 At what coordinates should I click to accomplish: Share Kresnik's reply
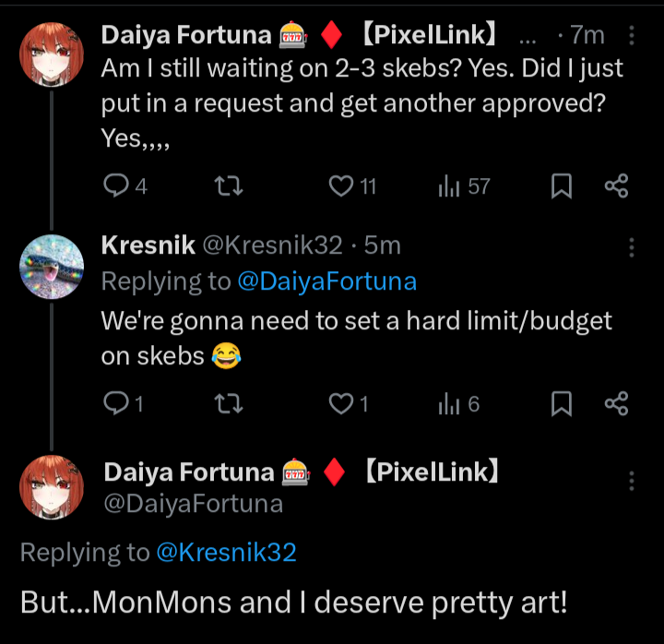click(x=616, y=404)
